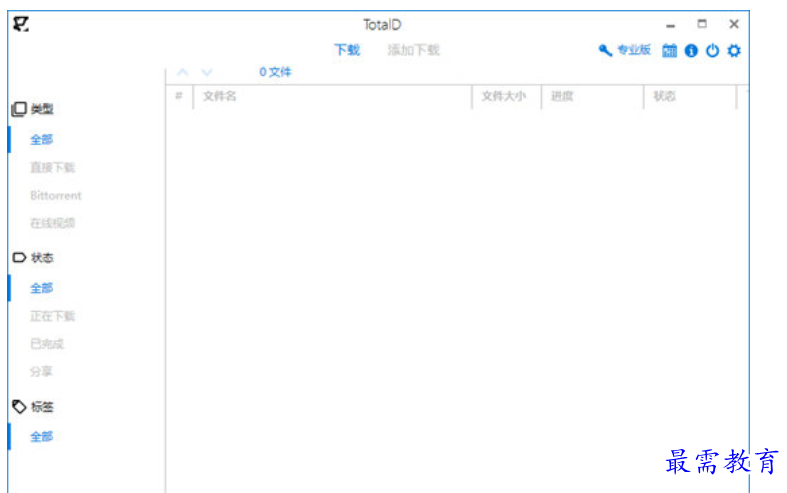The height and width of the screenshot is (493, 787).
Task: Filter by 在线视频 type
Action: [53, 223]
